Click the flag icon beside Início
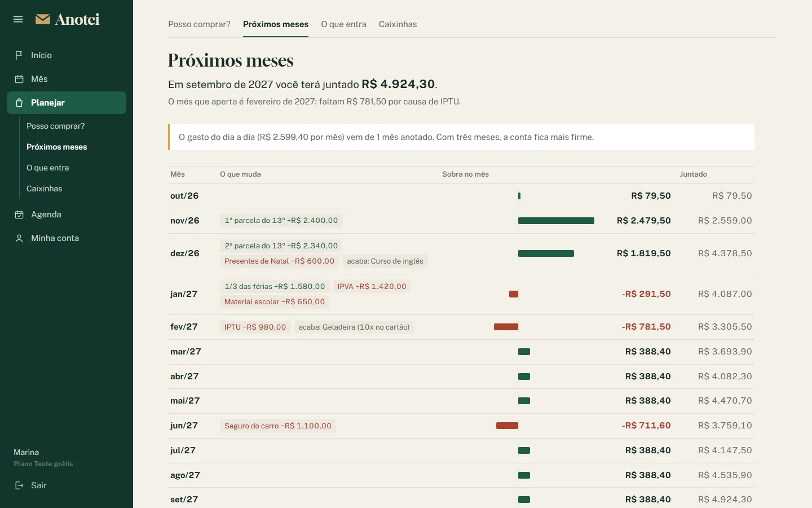This screenshot has height=508, width=812. tap(19, 55)
